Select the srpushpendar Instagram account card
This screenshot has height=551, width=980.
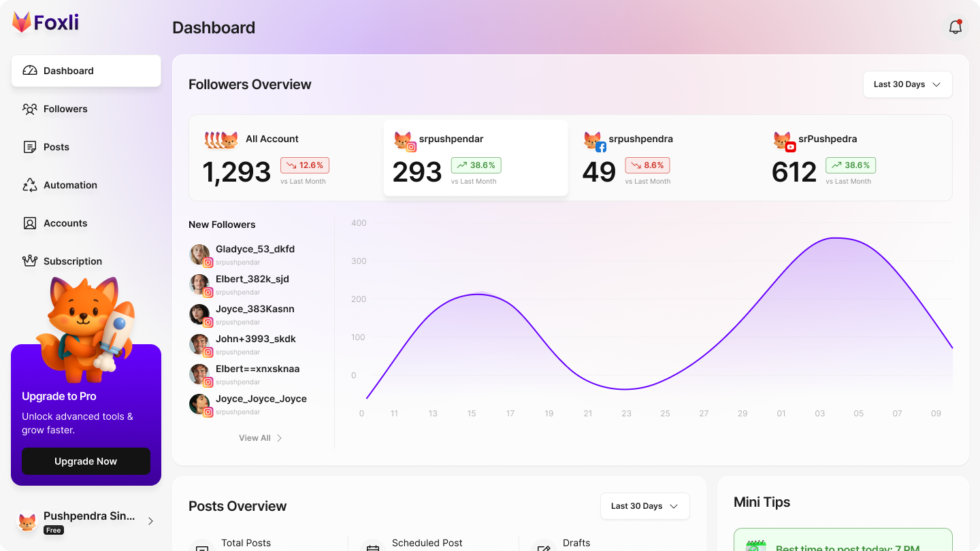pyautogui.click(x=475, y=158)
